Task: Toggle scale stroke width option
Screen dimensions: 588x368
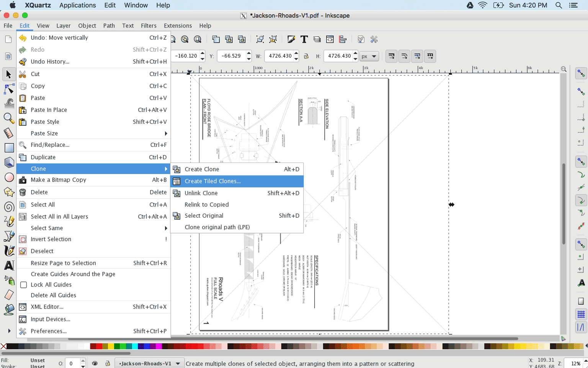Action: [x=391, y=56]
